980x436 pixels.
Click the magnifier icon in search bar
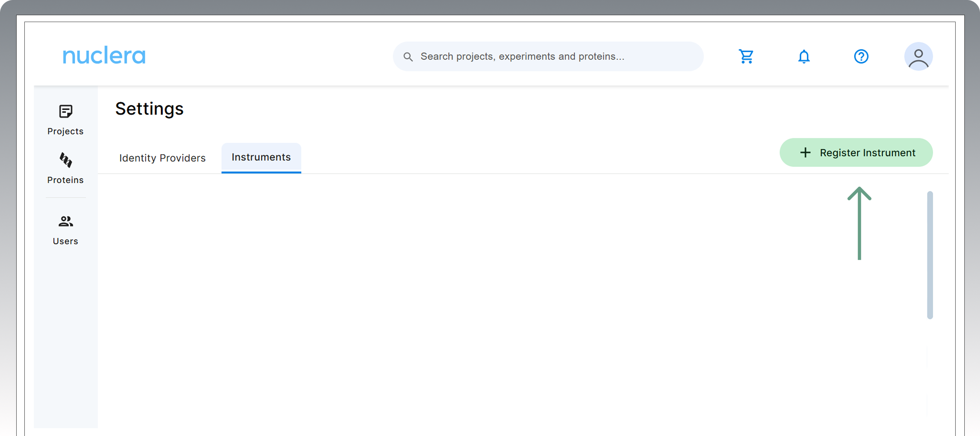[x=408, y=57]
